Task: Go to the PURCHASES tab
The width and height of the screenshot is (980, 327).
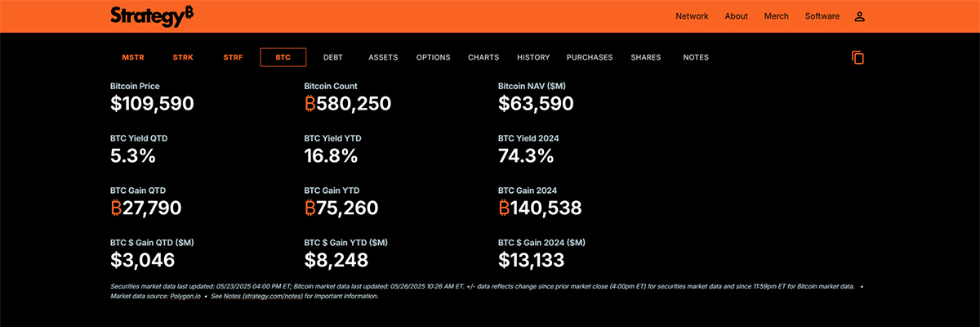Action: click(590, 57)
